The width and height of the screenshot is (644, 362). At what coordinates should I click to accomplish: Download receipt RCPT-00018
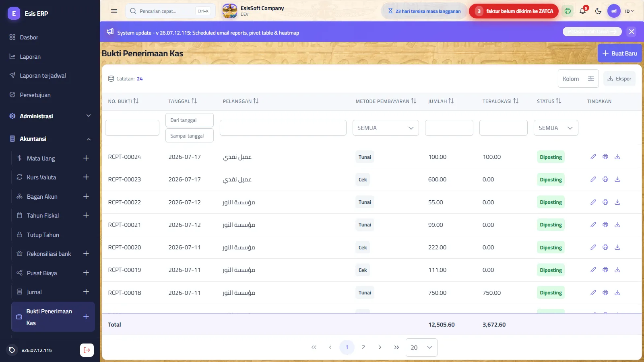(617, 293)
